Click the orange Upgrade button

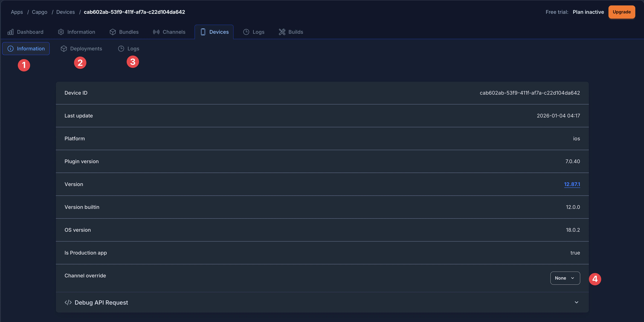click(x=622, y=12)
